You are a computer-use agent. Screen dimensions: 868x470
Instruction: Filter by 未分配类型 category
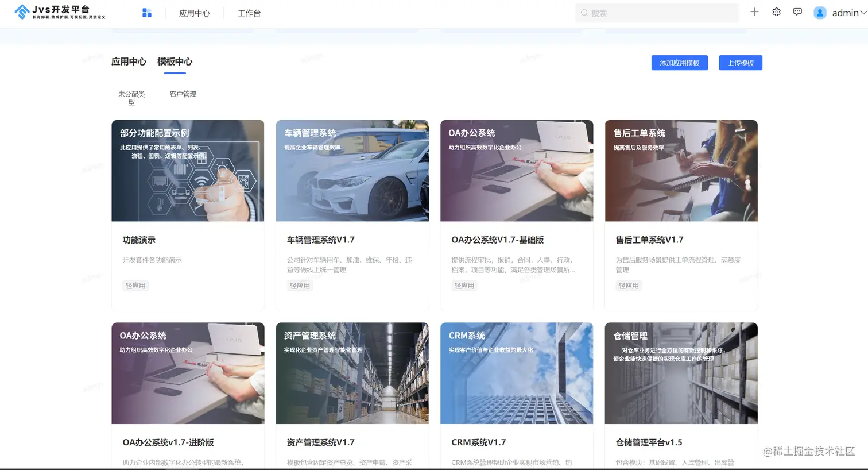click(x=131, y=98)
